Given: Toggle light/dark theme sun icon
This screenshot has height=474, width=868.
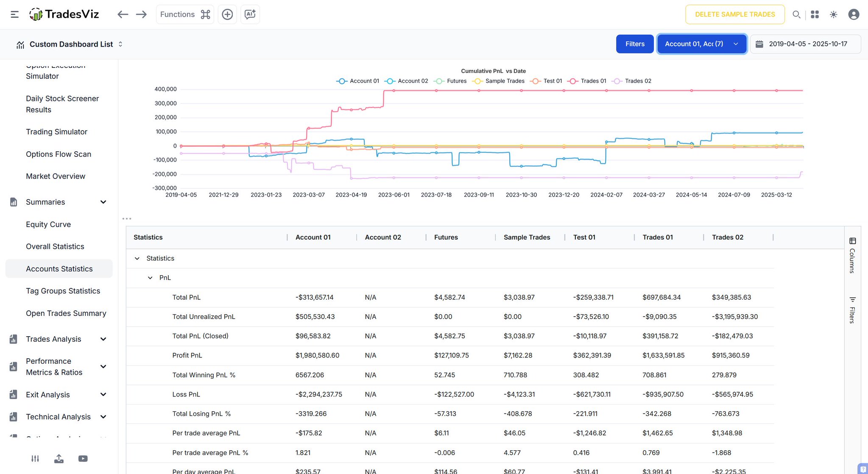Looking at the screenshot, I should pos(834,14).
